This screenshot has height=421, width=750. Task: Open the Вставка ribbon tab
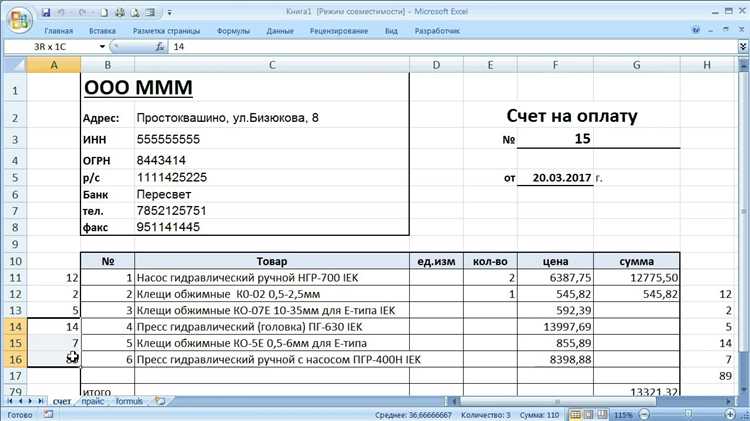[102, 31]
